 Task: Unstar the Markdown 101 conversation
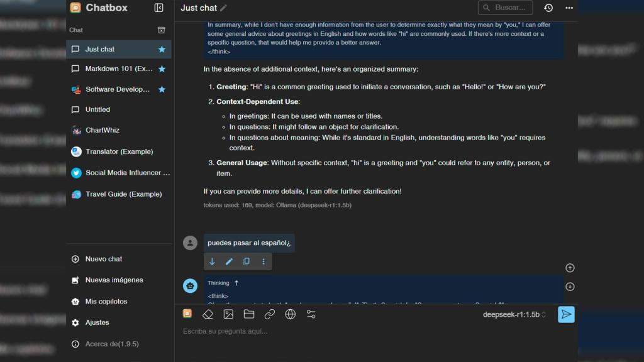(x=162, y=69)
